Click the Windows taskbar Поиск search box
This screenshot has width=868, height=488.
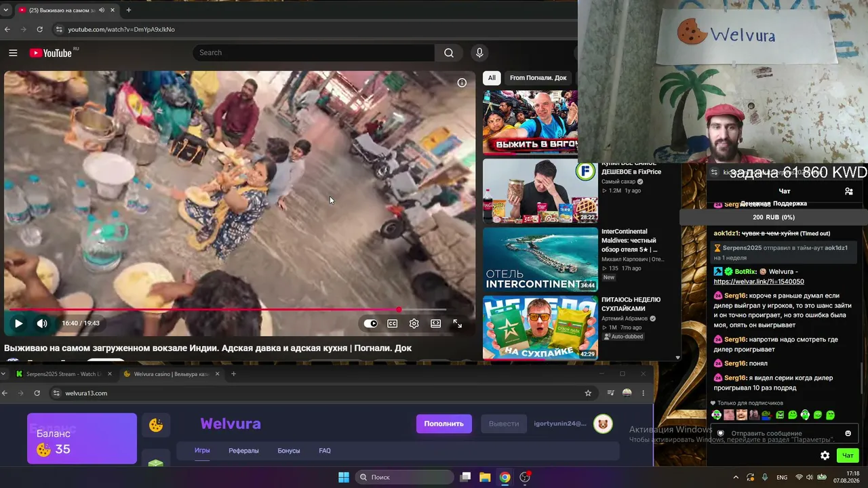click(404, 477)
